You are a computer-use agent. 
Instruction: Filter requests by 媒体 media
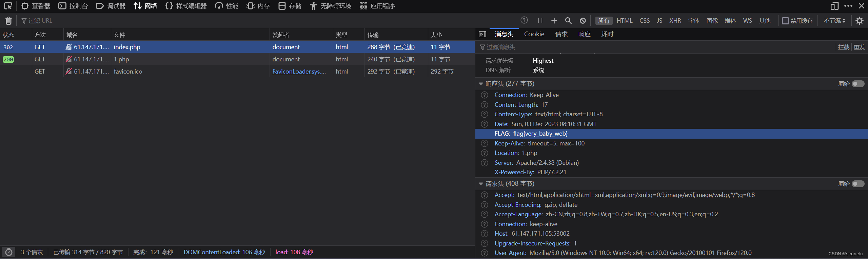pos(730,21)
